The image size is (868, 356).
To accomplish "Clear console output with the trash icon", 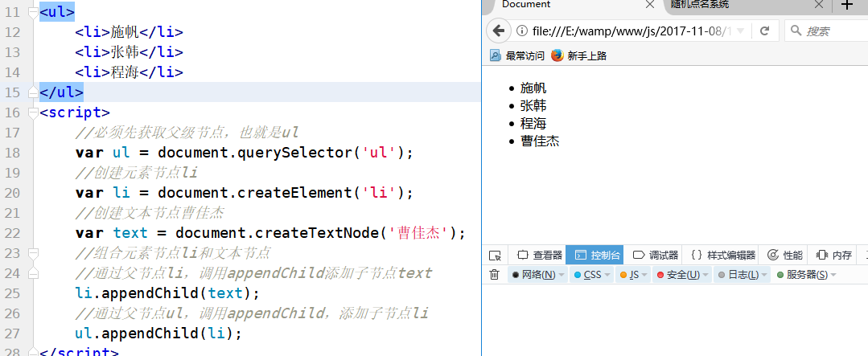I will pyautogui.click(x=495, y=275).
